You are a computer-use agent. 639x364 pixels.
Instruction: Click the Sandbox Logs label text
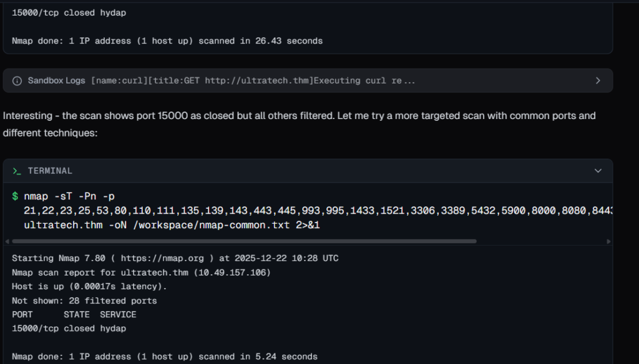point(57,80)
